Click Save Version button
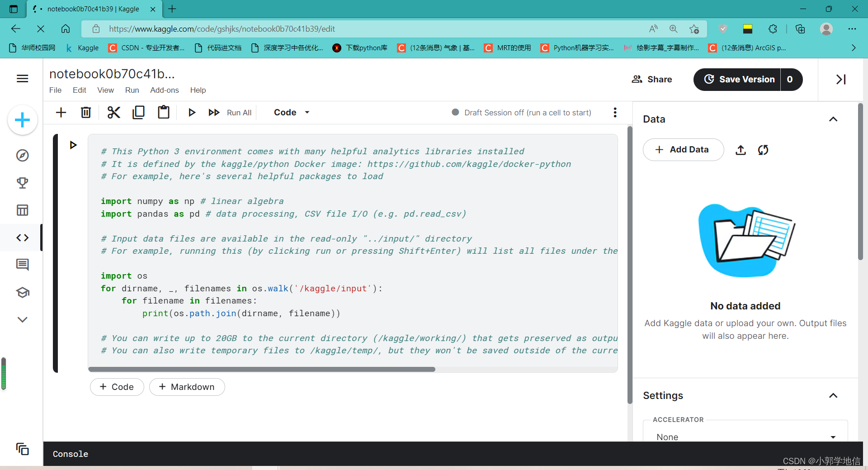The width and height of the screenshot is (868, 470). click(x=737, y=80)
